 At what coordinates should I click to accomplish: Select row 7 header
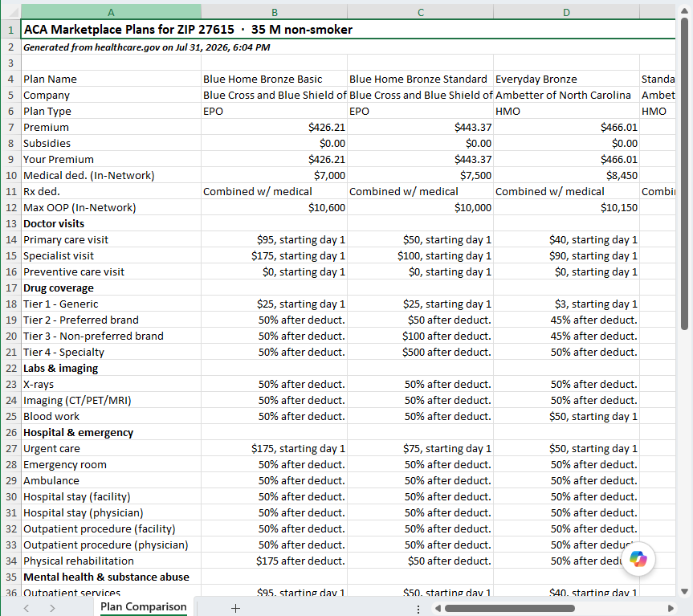click(x=10, y=127)
